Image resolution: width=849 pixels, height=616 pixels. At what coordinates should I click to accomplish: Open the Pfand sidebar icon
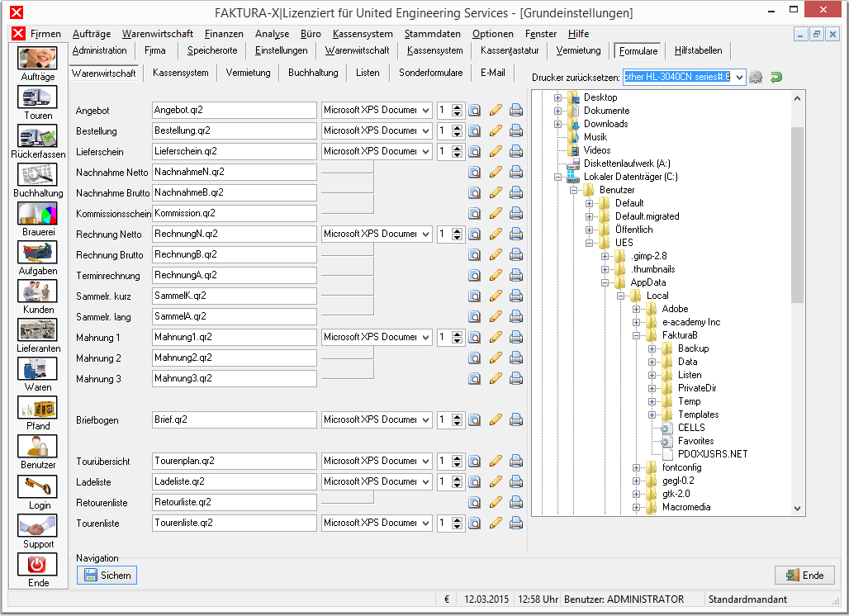[x=37, y=408]
